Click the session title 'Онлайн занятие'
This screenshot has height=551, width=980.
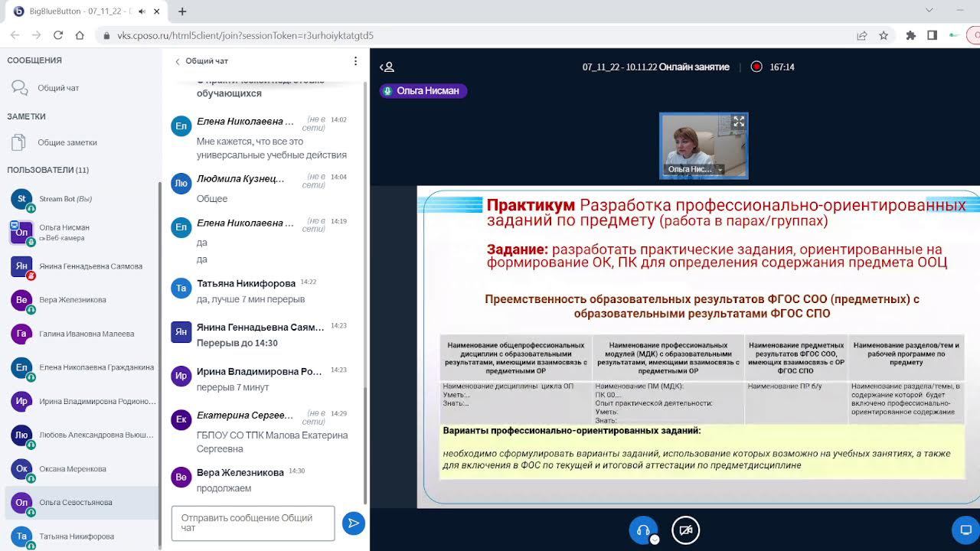point(694,67)
